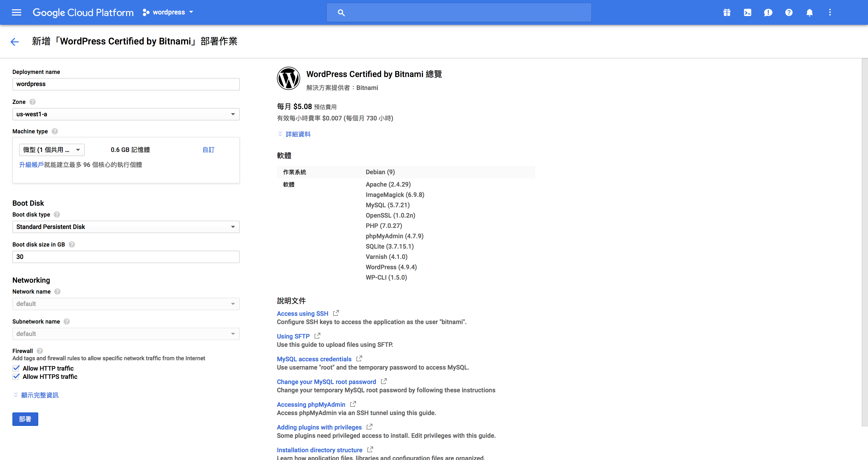
Task: Click the send feedback icon
Action: [x=768, y=12]
